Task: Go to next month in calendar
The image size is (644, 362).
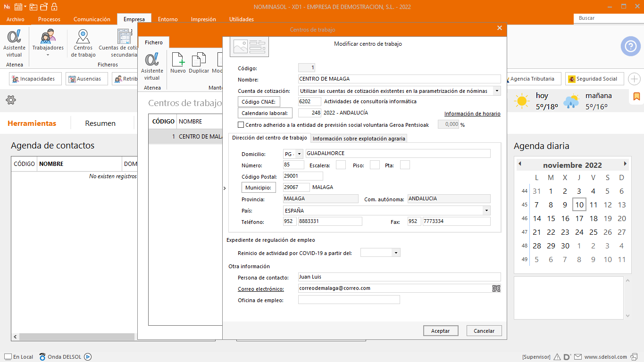Action: click(x=625, y=164)
